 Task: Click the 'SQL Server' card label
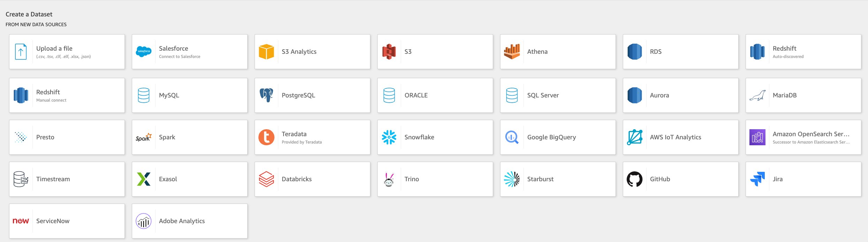tap(543, 95)
